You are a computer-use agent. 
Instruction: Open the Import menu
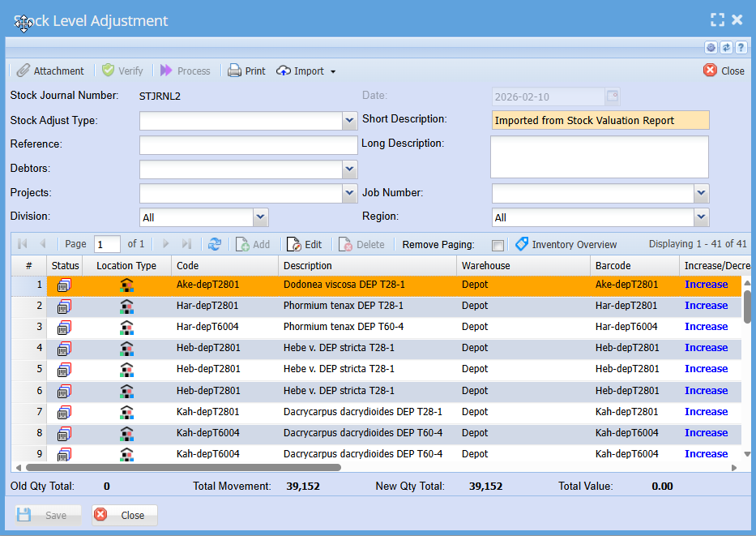[306, 71]
